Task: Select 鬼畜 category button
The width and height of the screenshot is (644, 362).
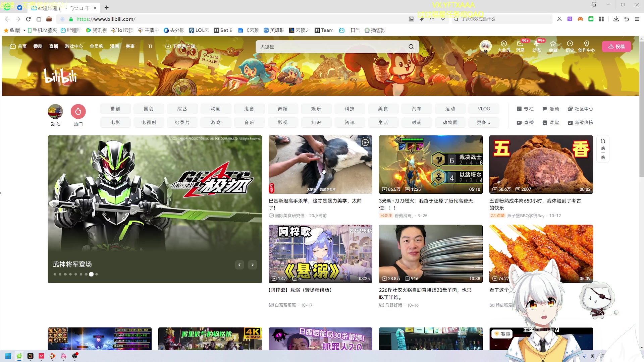Action: pos(249,109)
